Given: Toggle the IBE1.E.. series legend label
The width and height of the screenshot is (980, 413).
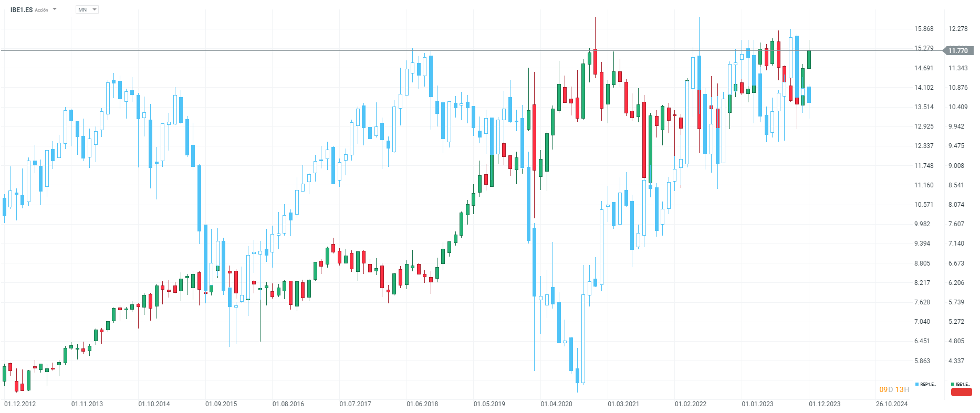Looking at the screenshot, I should point(963,384).
